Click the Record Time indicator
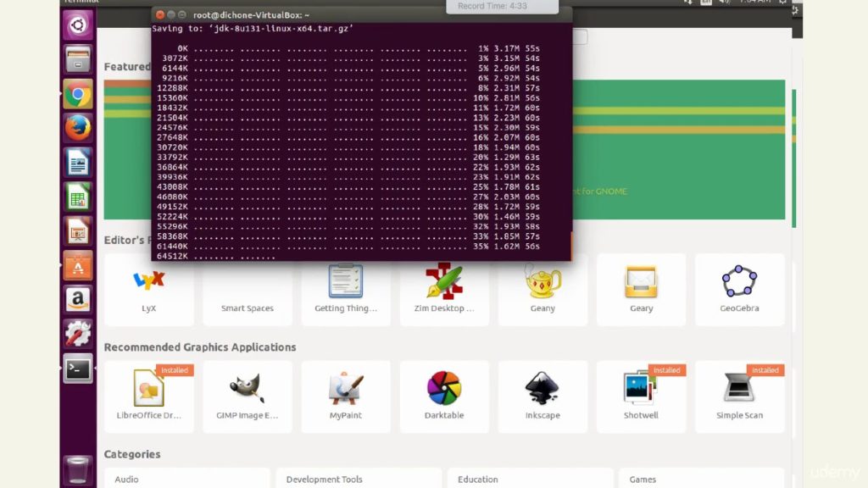The width and height of the screenshot is (868, 488). 502,6
